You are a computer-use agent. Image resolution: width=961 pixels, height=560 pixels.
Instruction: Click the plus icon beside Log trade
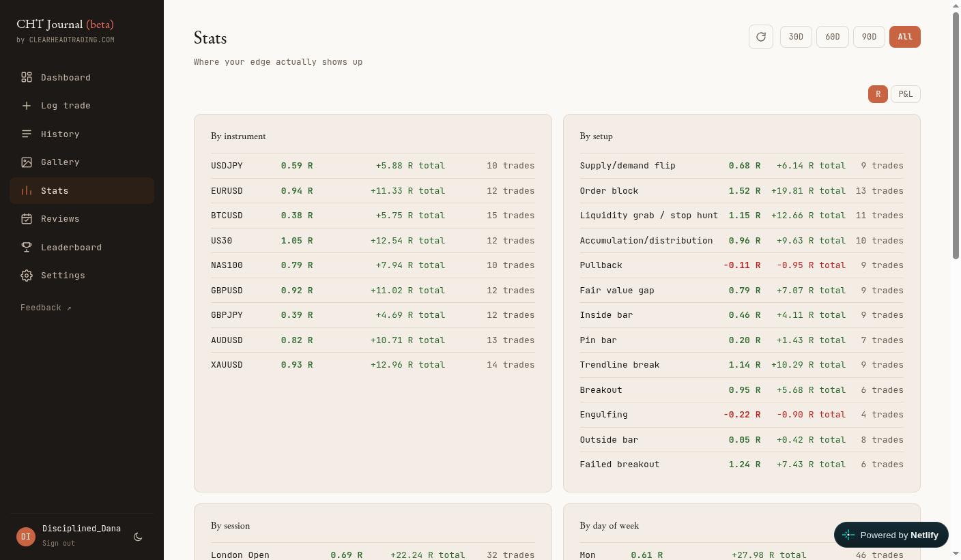(x=27, y=106)
